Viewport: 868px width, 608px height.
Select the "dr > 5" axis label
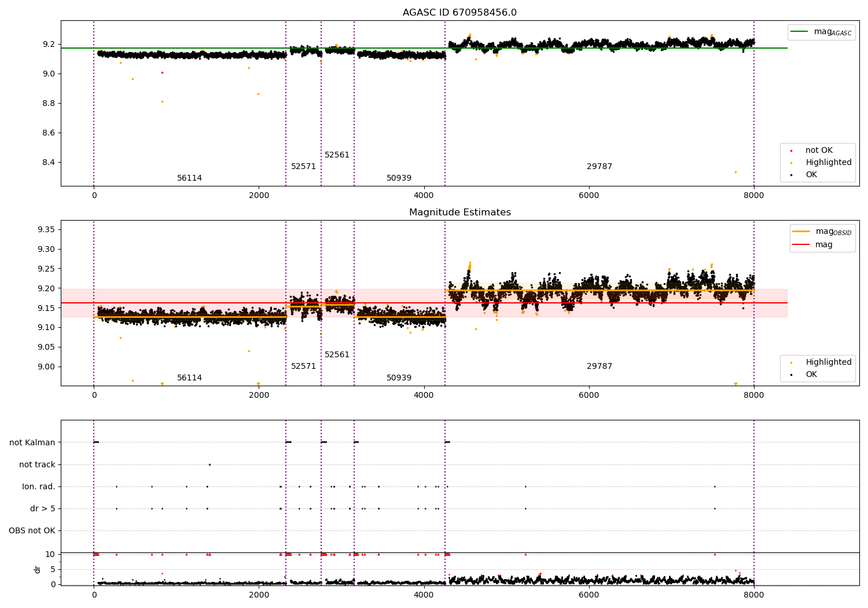pyautogui.click(x=43, y=509)
